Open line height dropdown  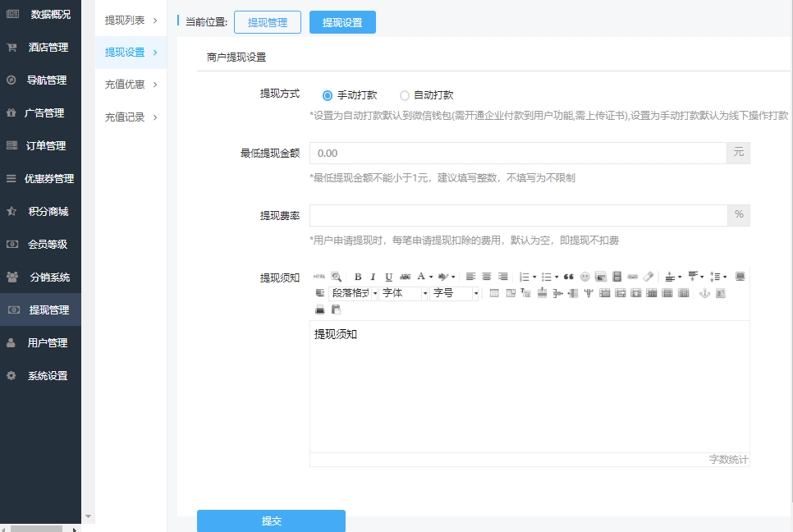tap(725, 277)
